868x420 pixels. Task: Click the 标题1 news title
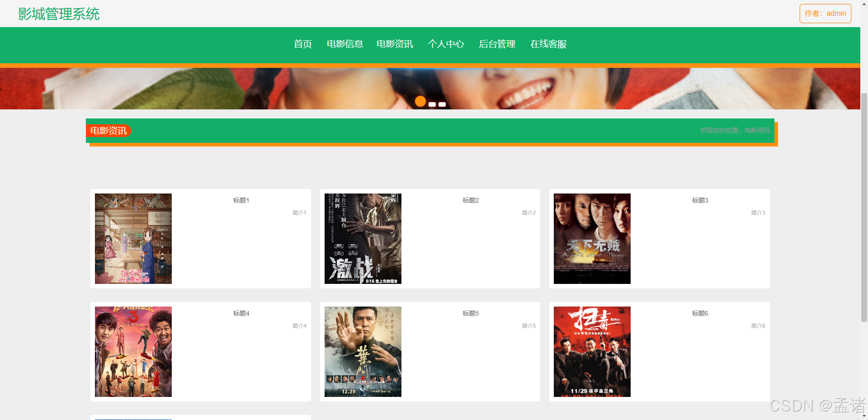pos(241,200)
